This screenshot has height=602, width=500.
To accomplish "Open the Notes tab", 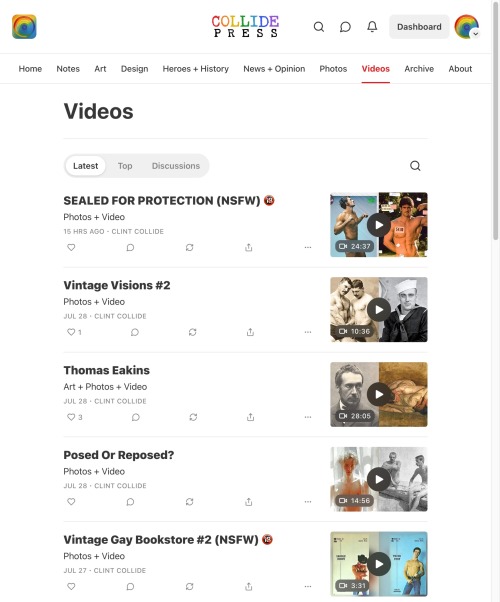I will point(68,69).
